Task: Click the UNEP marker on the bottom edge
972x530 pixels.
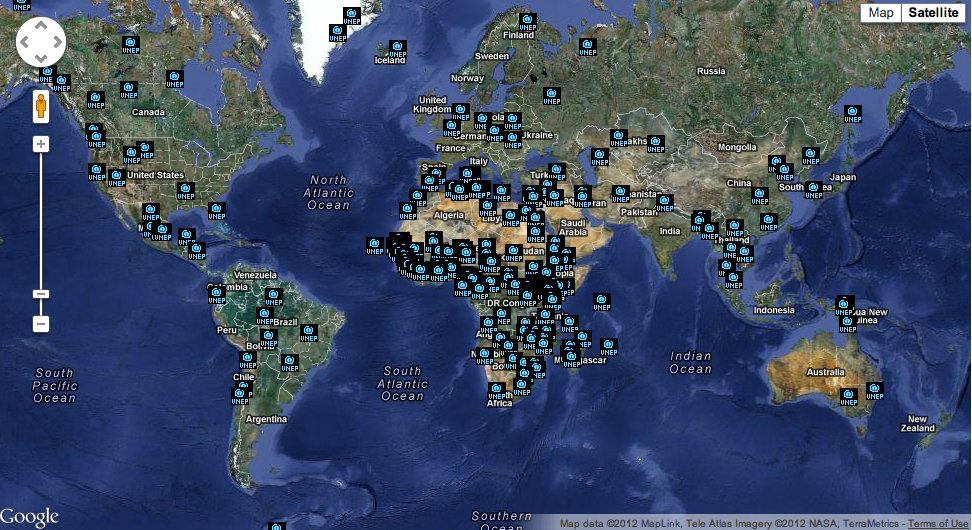Action: coord(276,526)
